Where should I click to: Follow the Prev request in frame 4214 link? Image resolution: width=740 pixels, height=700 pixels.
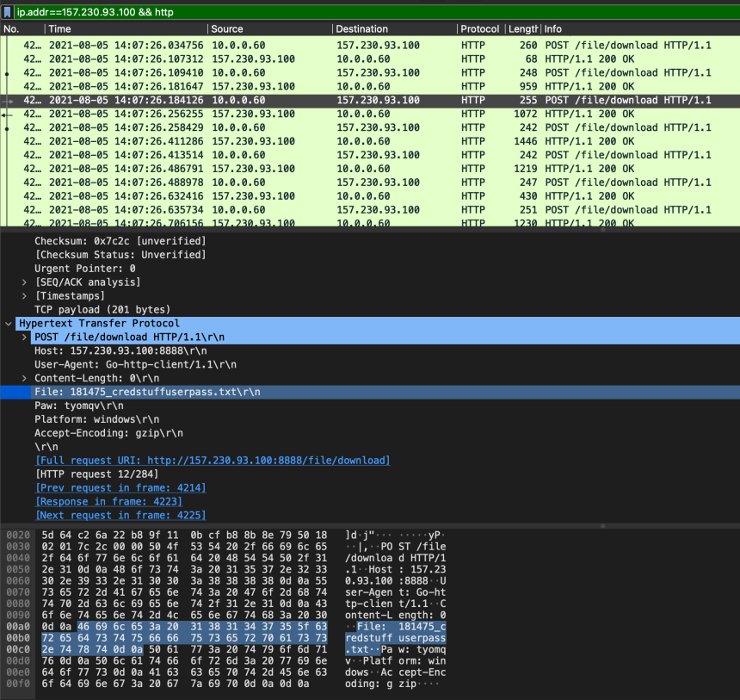click(x=120, y=488)
